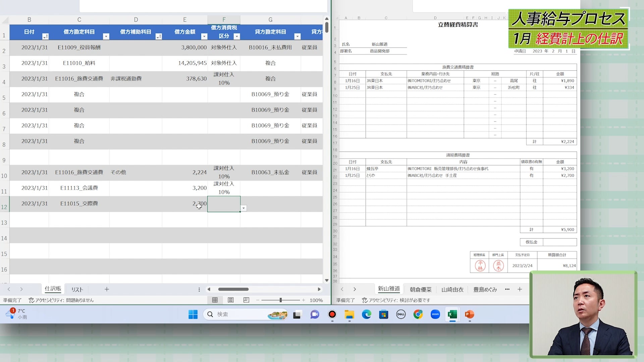
Task: Open the 山崎由衣 sheet tab
Action: click(452, 289)
